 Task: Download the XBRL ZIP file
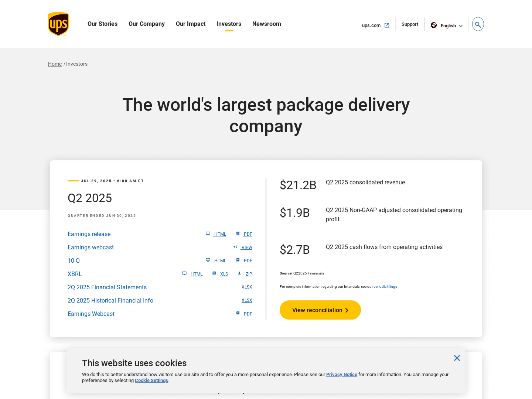coord(249,274)
